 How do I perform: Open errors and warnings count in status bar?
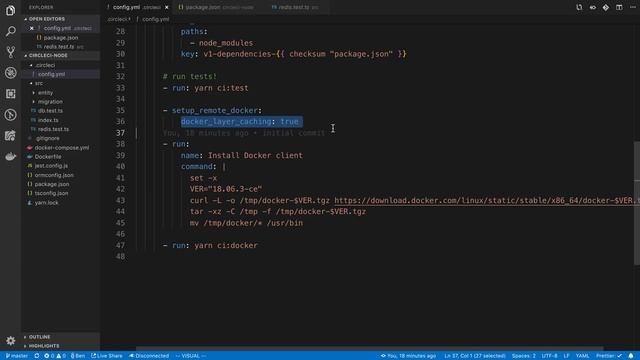tap(55, 356)
